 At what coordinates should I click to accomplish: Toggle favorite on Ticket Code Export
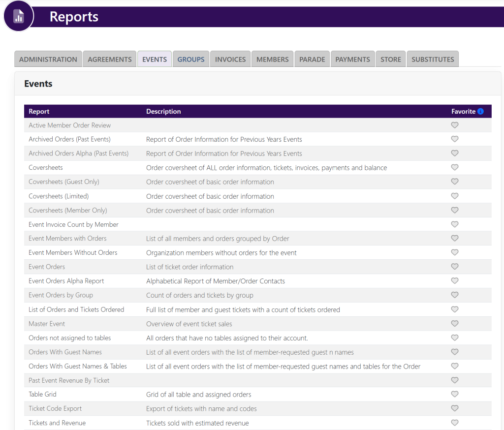tap(455, 408)
